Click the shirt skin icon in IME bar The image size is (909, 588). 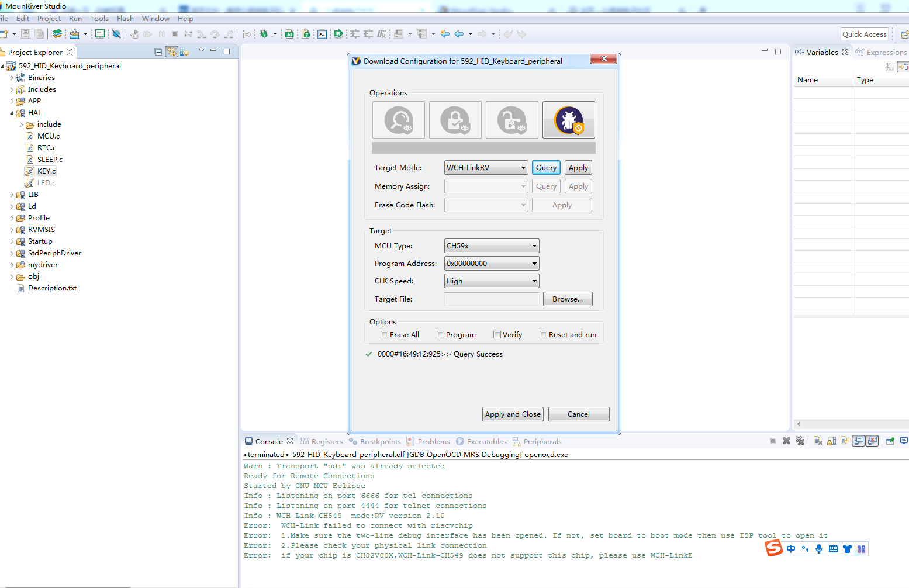point(847,548)
